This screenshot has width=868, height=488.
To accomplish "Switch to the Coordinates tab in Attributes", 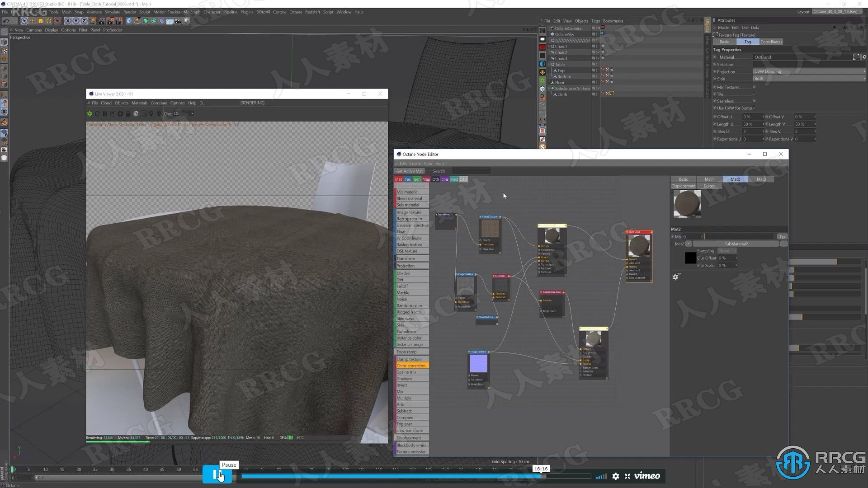I will click(771, 42).
